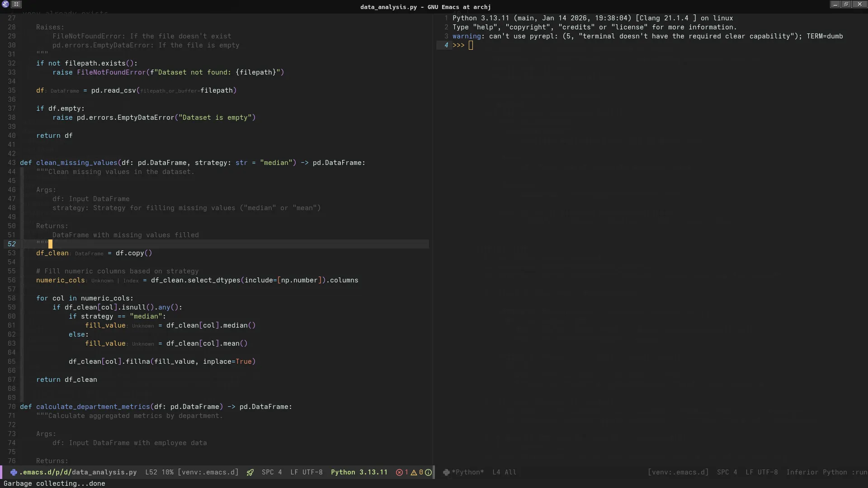The image size is (868, 488).
Task: Click line number 43 in the gutter
Action: pos(11,163)
